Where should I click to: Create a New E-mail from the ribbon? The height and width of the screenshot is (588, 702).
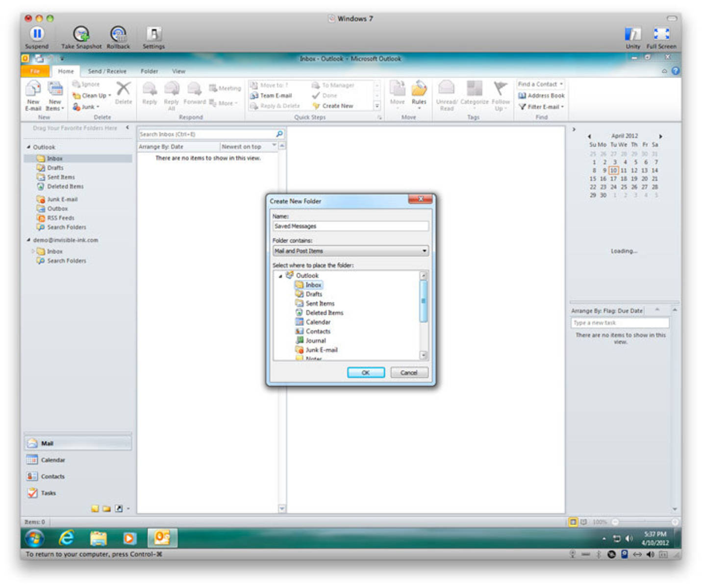[x=33, y=96]
